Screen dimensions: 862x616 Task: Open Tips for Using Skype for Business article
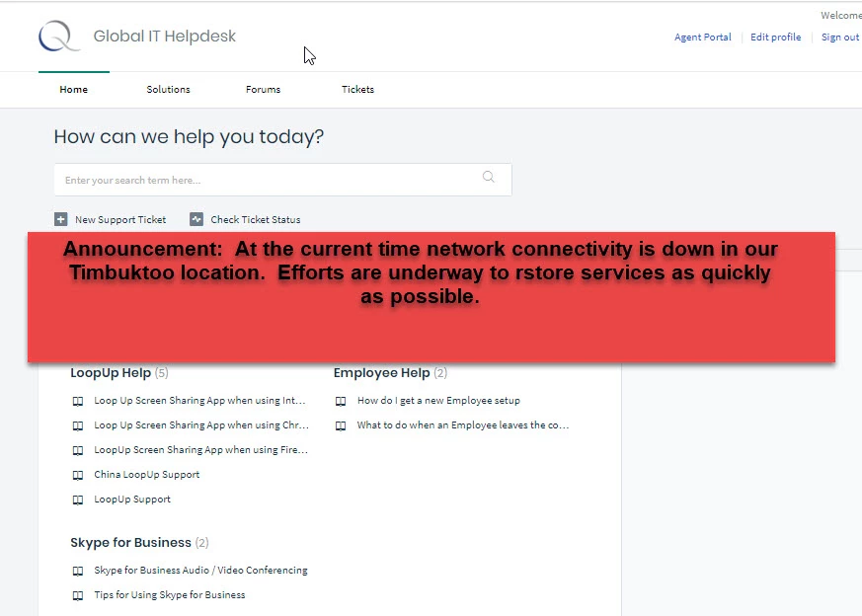(x=169, y=595)
